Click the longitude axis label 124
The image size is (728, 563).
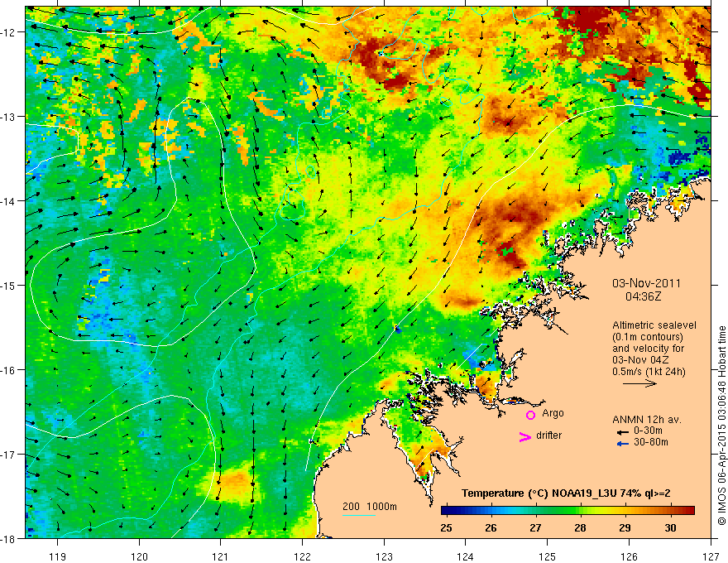tap(466, 556)
